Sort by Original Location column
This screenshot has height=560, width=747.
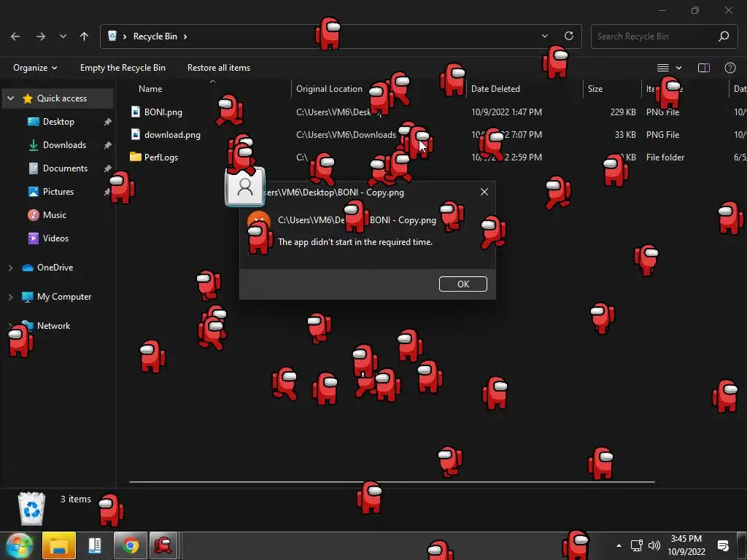click(x=329, y=88)
